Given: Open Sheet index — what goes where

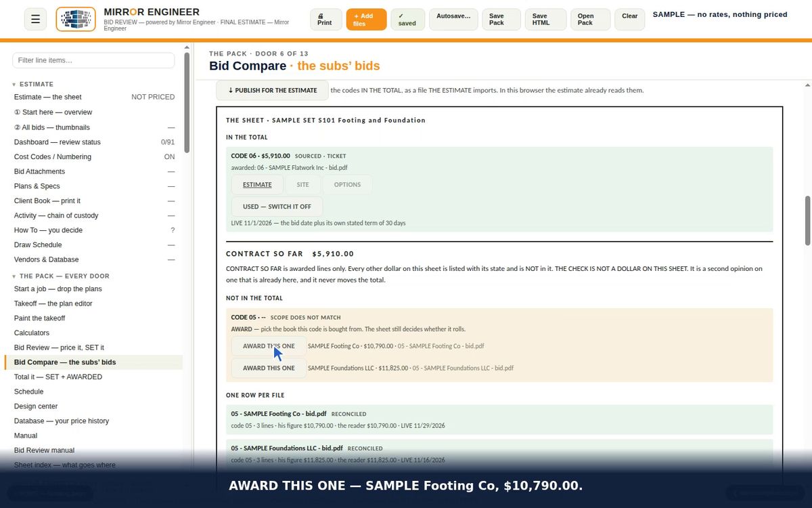Looking at the screenshot, I should coord(94,465).
